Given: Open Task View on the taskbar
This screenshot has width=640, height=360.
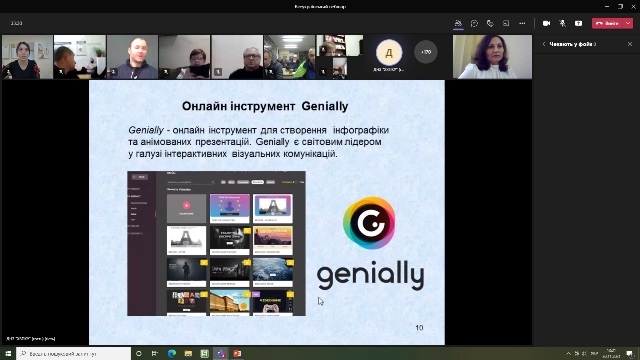Looking at the screenshot, I should point(155,353).
